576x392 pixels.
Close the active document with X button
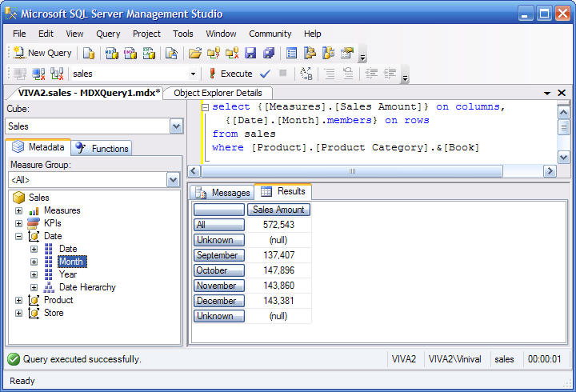point(562,93)
